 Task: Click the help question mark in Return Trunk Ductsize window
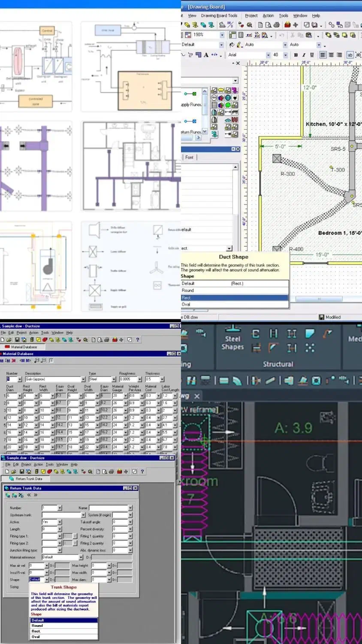142,471
